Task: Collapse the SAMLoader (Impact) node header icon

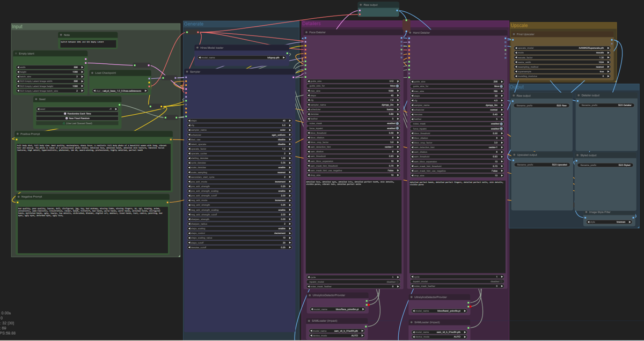Action: click(310, 321)
